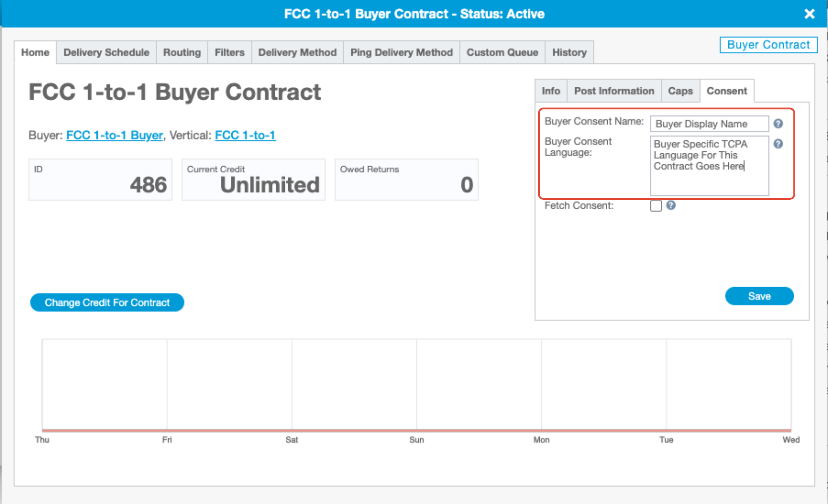Open help for Buyer Consent Name
Screen dimensions: 828x504
click(778, 124)
